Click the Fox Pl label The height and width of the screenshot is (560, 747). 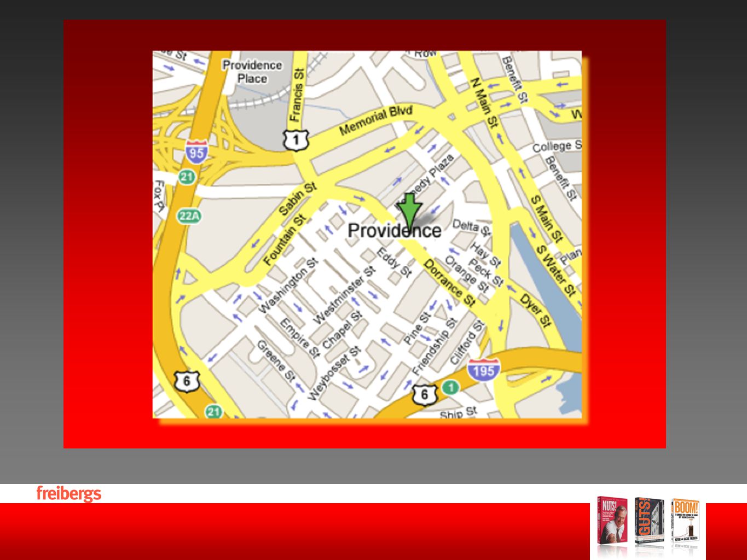click(x=159, y=195)
